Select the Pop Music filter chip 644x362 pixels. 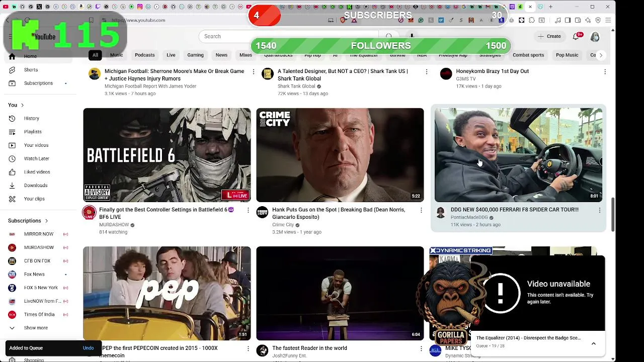(x=567, y=55)
